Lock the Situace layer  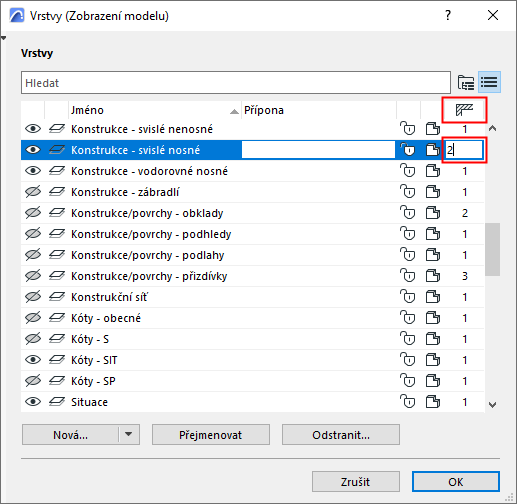[x=408, y=402]
